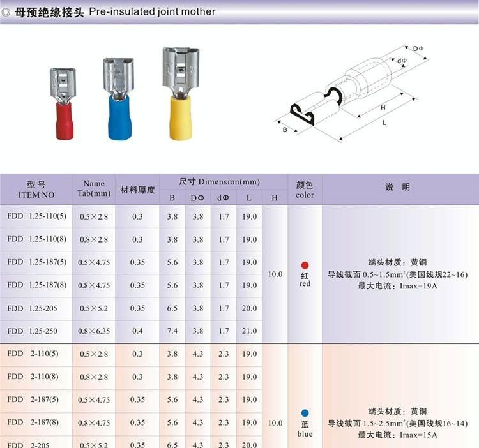Viewport: 479px width, 448px height.
Task: Click the yellow insulated terminal photo
Action: [181, 94]
